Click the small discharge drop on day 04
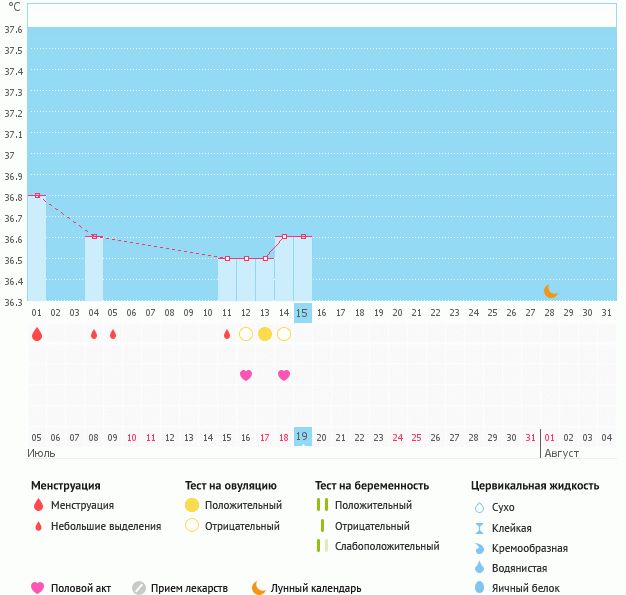The image size is (626, 595). click(x=94, y=334)
